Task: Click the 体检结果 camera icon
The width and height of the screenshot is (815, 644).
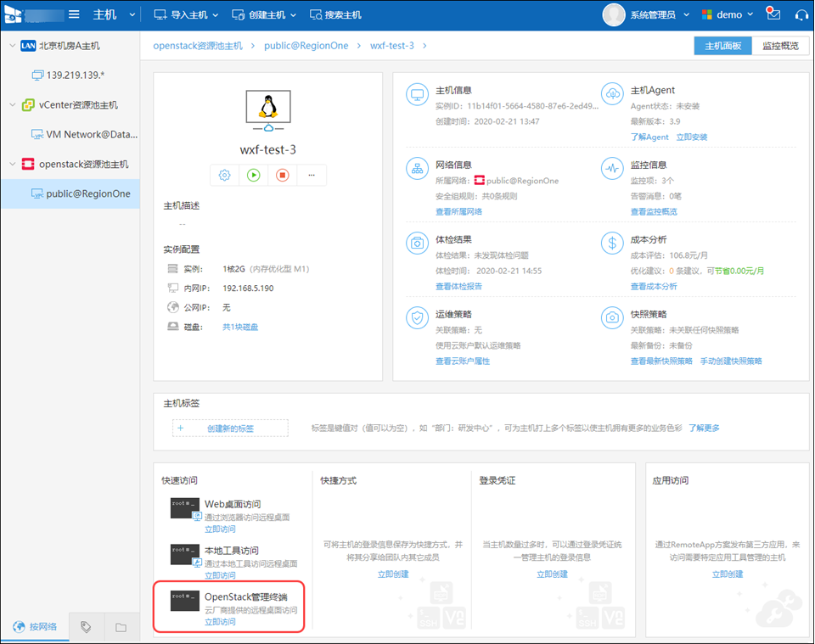Action: [x=417, y=243]
